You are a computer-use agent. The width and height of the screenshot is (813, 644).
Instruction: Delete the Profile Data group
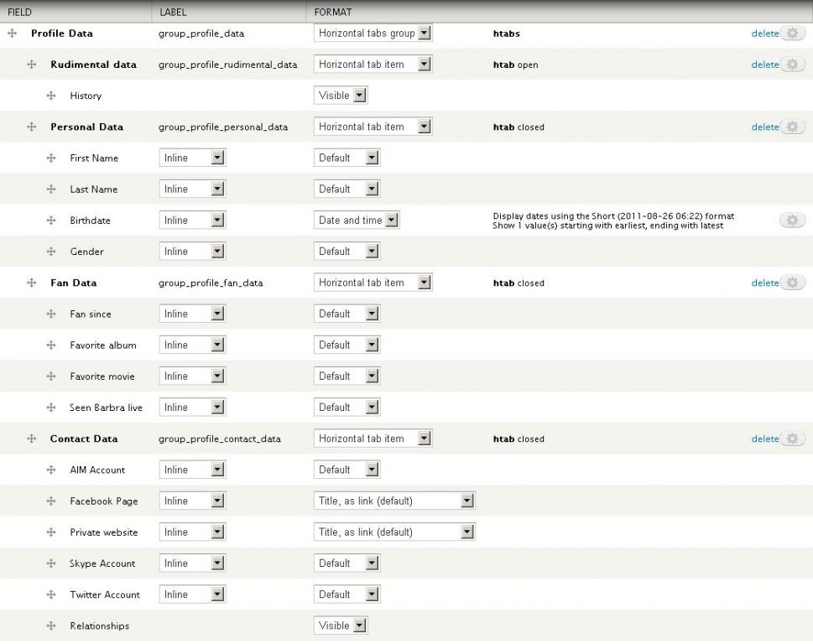point(764,34)
